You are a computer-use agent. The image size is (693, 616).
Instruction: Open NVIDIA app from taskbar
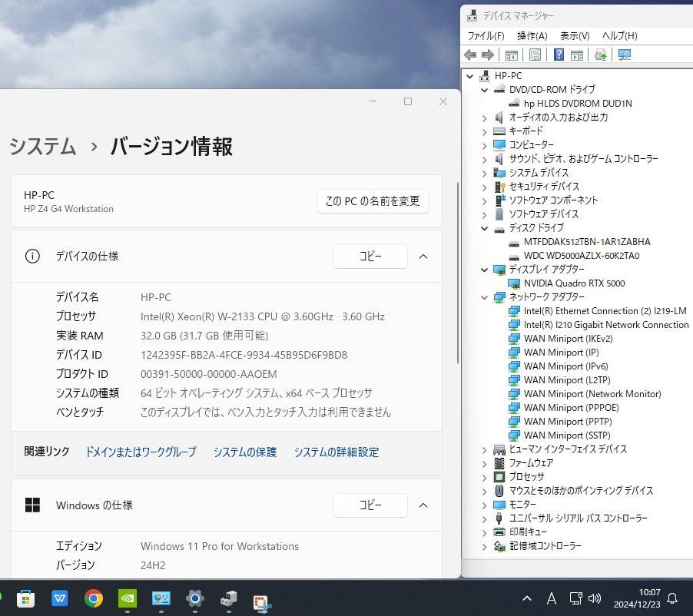click(128, 599)
